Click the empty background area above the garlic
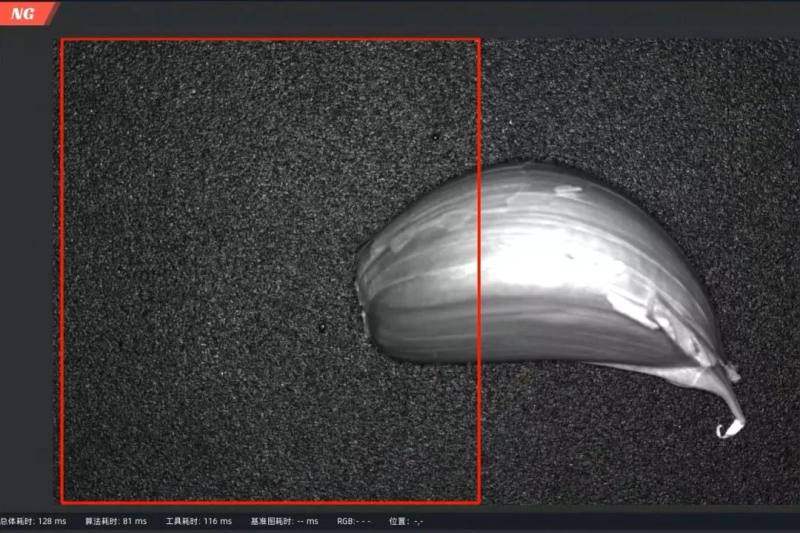This screenshot has height=533, width=800. pos(620,100)
